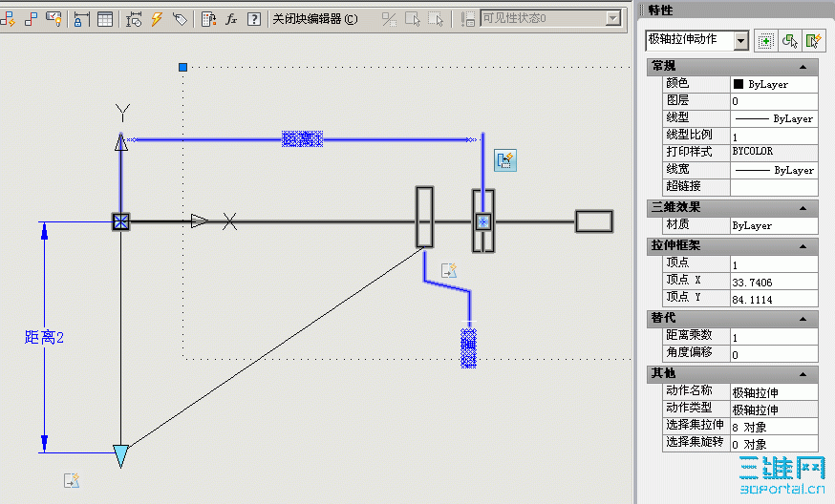Click the lightning bolt action icon
This screenshot has height=504, width=835.
tap(157, 19)
